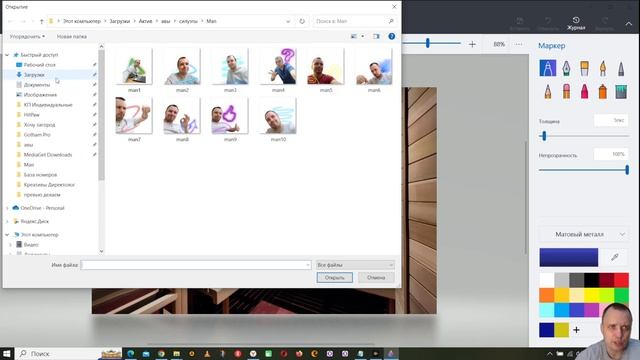640x360 pixels.
Task: Select the Pixel pen tool
Action: pos(621,68)
